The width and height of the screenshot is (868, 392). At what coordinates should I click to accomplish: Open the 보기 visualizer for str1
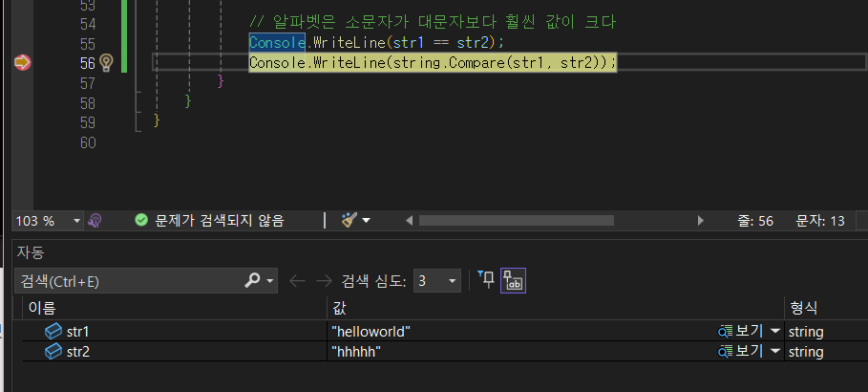pyautogui.click(x=741, y=332)
